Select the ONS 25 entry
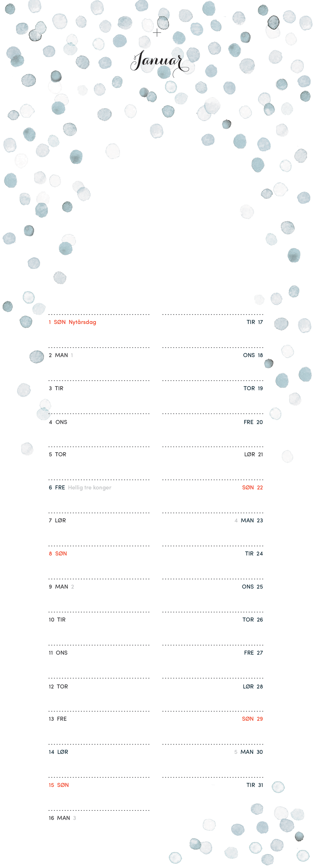Image resolution: width=314 pixels, height=868 pixels. [253, 587]
